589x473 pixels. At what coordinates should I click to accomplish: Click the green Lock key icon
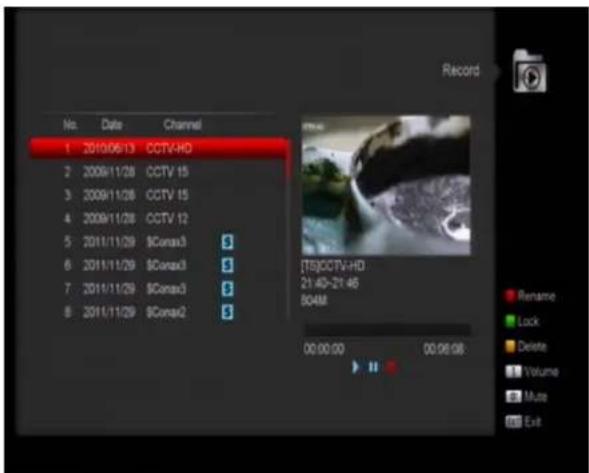tap(510, 321)
